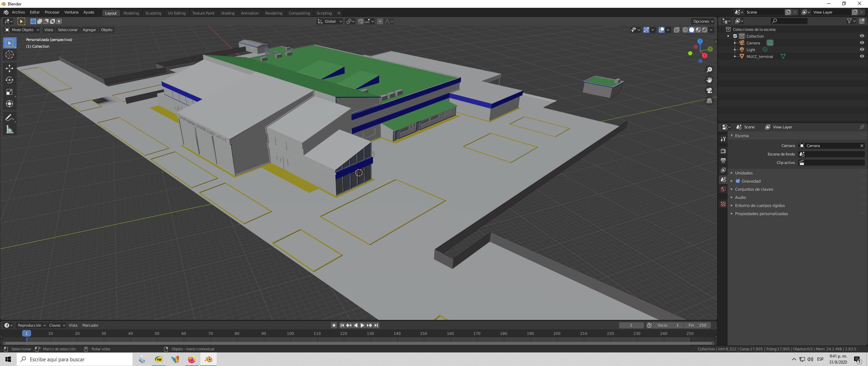Select the Rotate tool

point(9,80)
